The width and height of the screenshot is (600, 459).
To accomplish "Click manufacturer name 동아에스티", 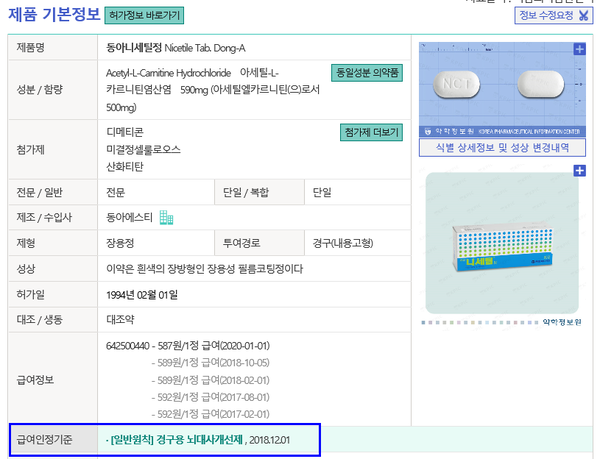I will pos(129,218).
